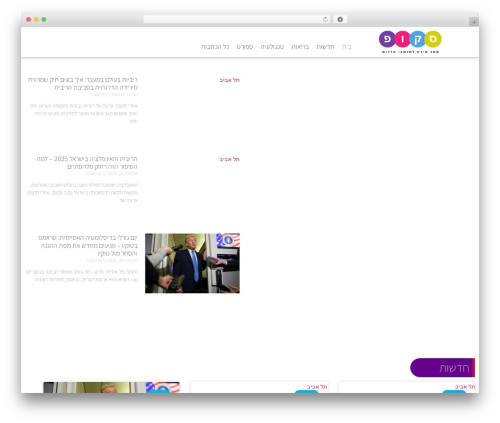This screenshot has height=423, width=500.
Task: Click תל אביב tag beside global interest article
Action: pyautogui.click(x=230, y=80)
